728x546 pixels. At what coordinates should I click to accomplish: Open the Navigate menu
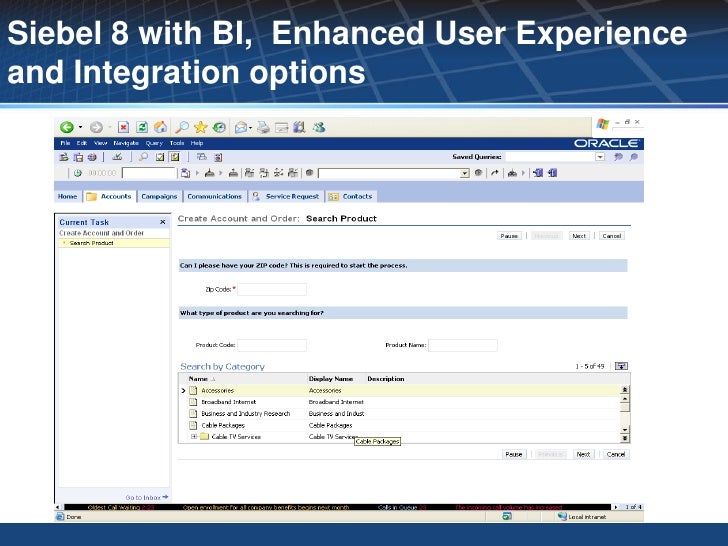pyautogui.click(x=126, y=143)
